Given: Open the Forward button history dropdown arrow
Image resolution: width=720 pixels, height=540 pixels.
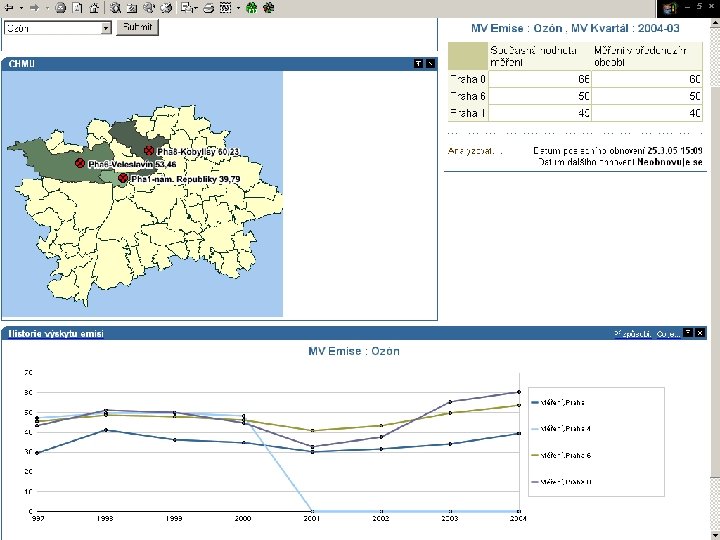Looking at the screenshot, I should coord(47,8).
